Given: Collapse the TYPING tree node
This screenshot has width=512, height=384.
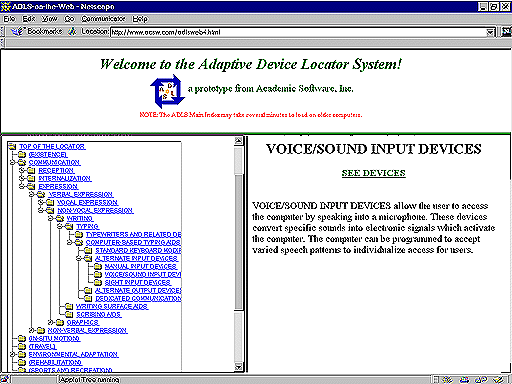Looking at the screenshot, I should click(x=60, y=226).
